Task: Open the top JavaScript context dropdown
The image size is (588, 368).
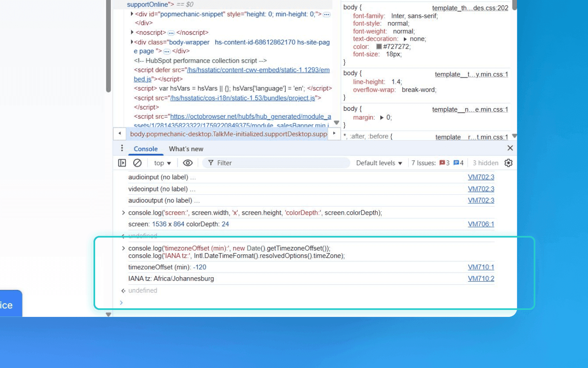Action: coord(163,163)
